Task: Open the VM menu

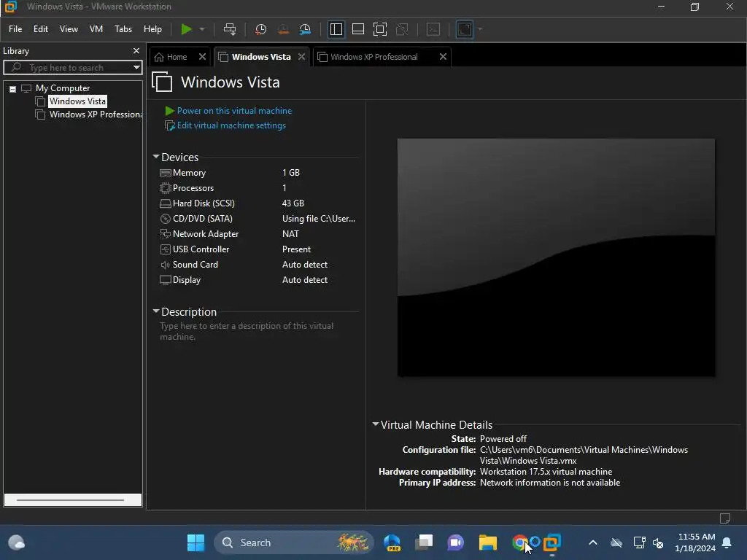Action: tap(96, 29)
